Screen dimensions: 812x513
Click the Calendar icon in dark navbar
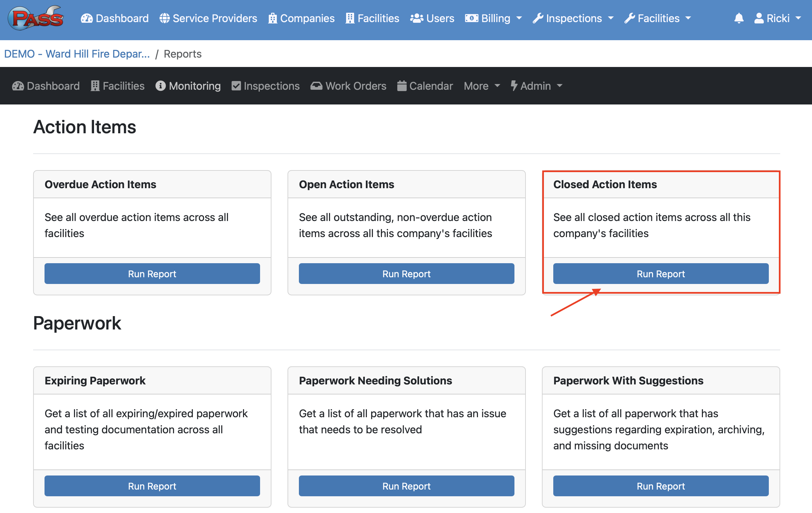[402, 86]
